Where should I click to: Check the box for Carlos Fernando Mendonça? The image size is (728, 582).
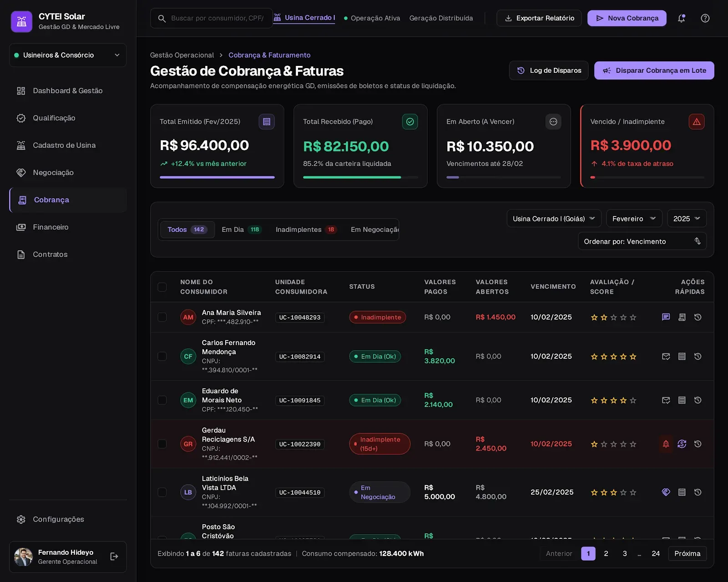click(x=162, y=356)
